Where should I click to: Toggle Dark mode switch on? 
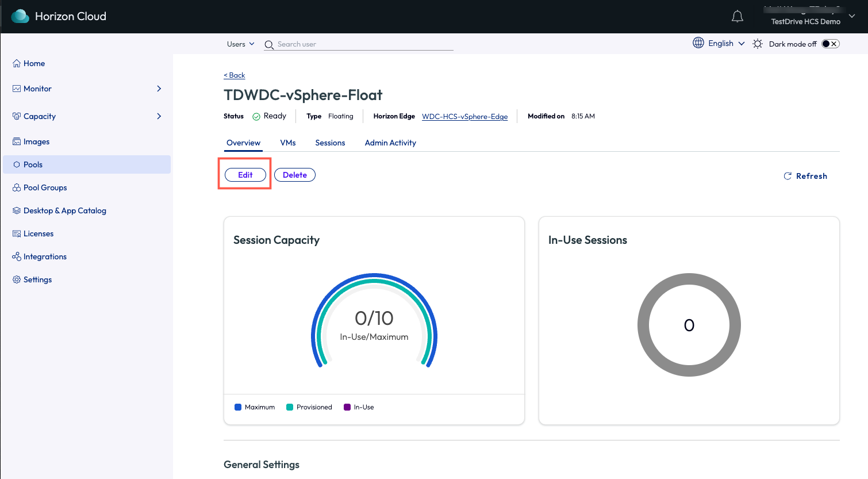click(830, 44)
